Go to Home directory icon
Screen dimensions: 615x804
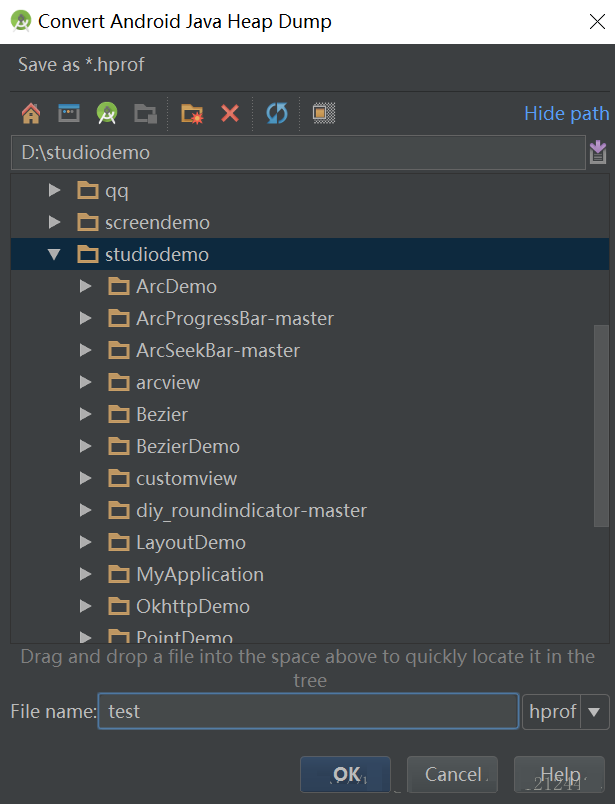click(31, 113)
